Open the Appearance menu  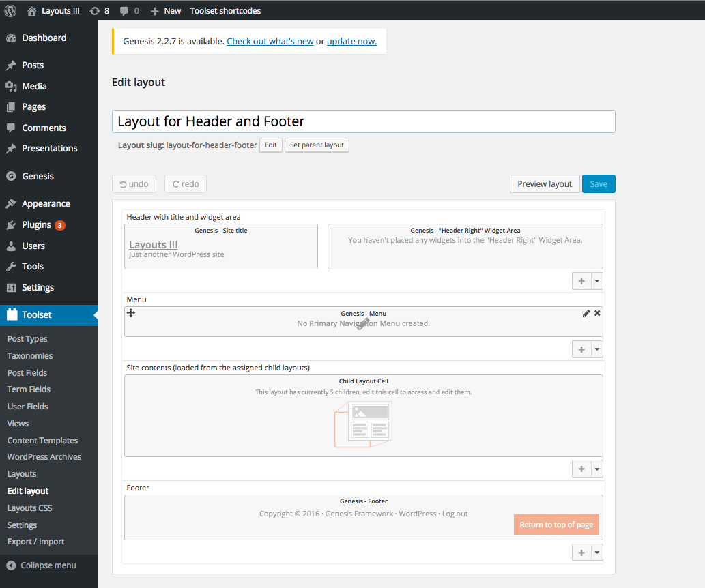coord(49,204)
